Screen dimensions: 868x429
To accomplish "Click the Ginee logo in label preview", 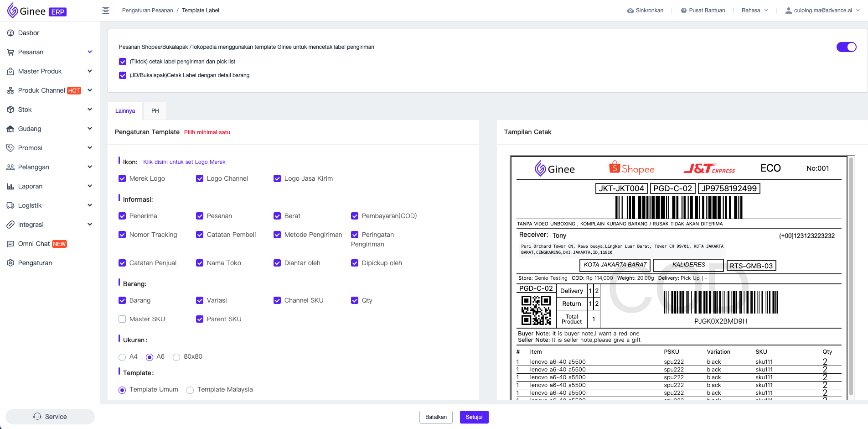I will point(555,168).
